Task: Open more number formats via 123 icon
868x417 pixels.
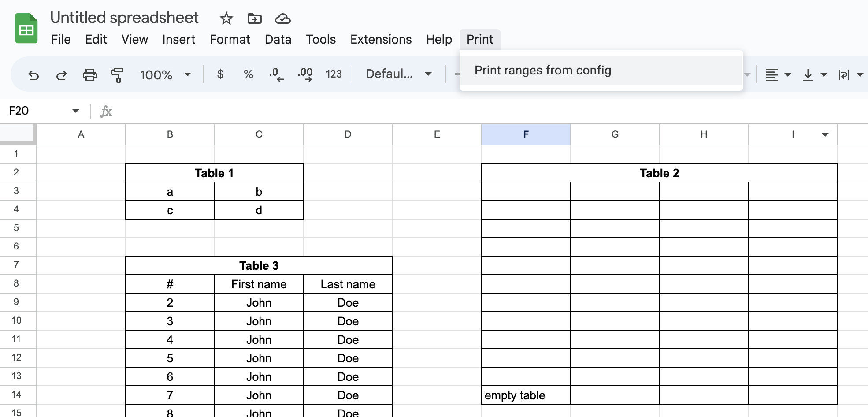Action: 334,74
